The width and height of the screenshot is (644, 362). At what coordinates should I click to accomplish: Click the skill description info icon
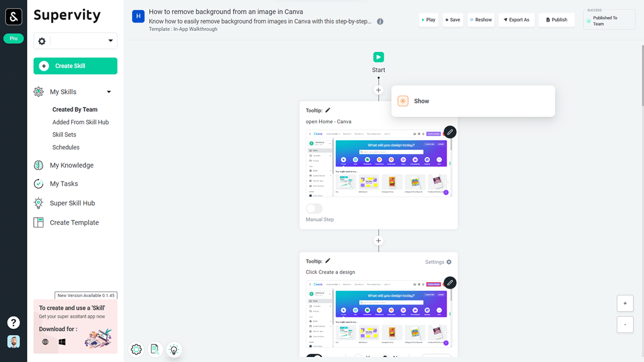(380, 22)
